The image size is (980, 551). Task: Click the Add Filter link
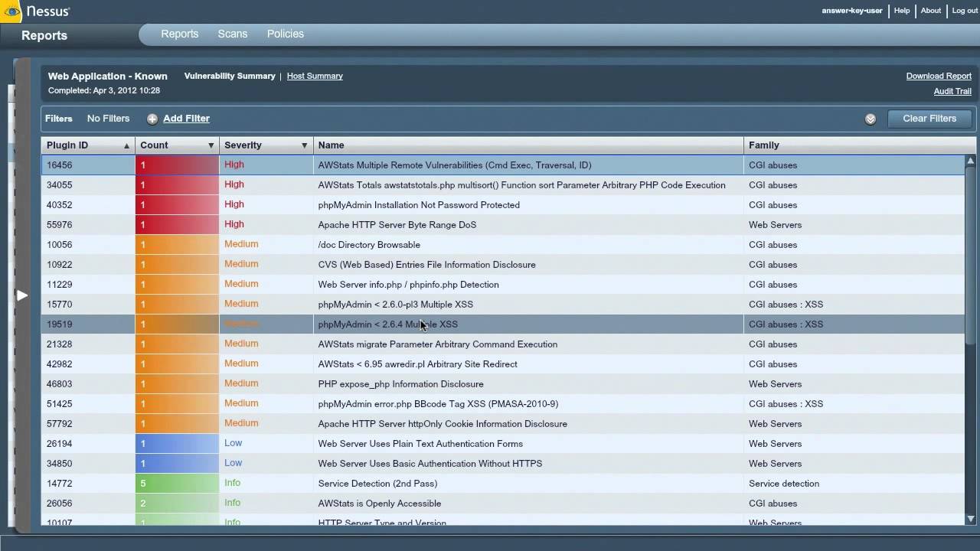point(186,119)
